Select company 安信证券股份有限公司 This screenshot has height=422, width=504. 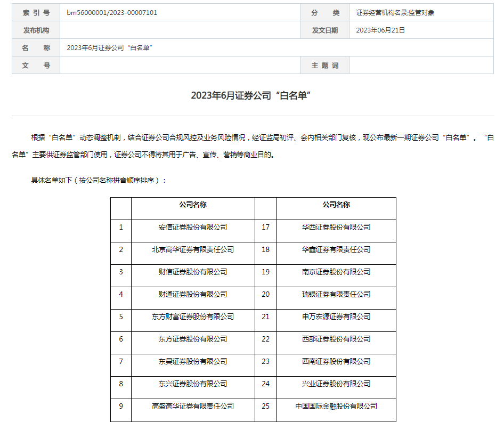pos(193,227)
